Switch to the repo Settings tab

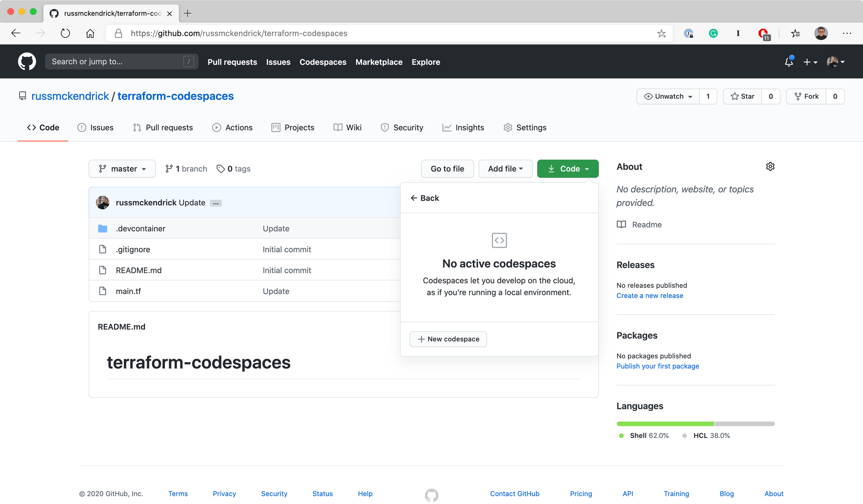tap(525, 128)
